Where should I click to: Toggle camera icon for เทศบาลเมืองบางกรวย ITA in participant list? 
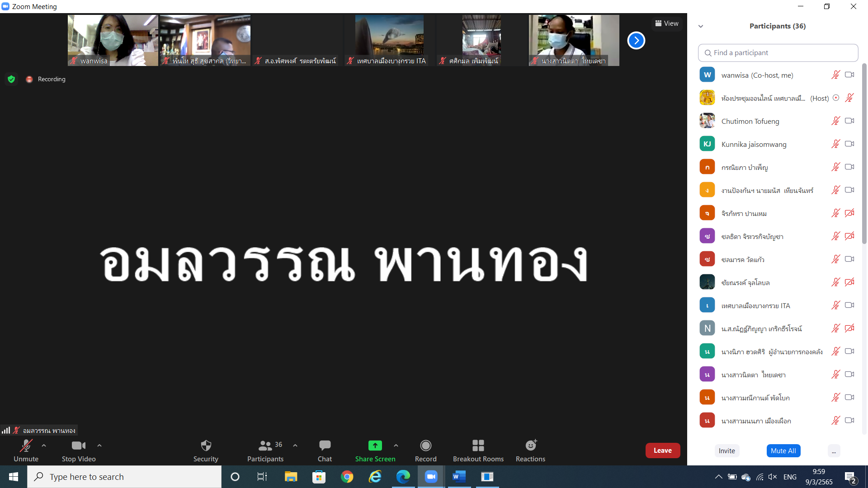[849, 305]
